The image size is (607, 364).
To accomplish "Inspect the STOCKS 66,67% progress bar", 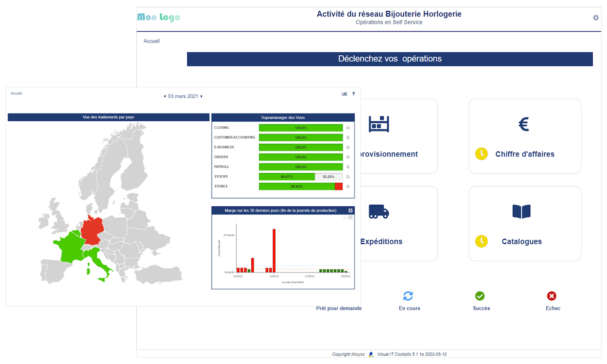I will 287,177.
